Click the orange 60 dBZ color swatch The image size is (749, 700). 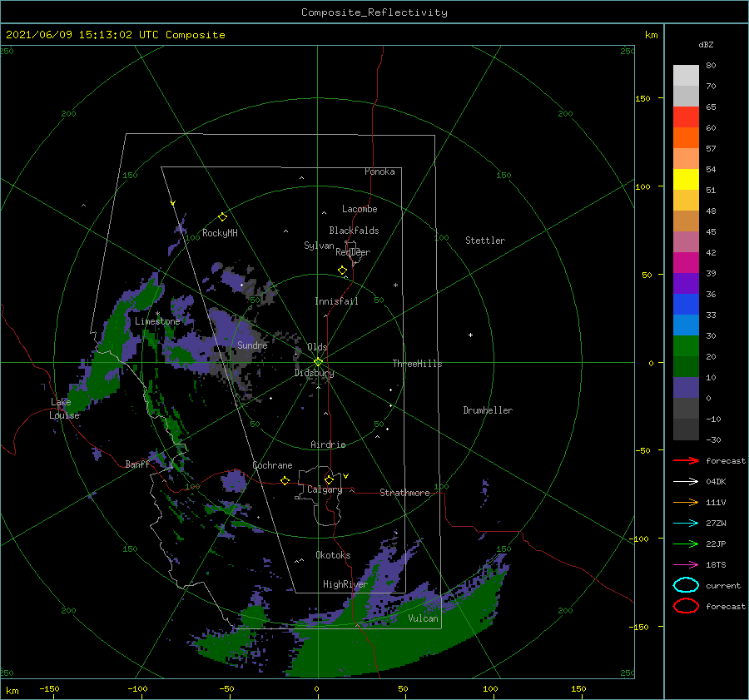pyautogui.click(x=686, y=137)
